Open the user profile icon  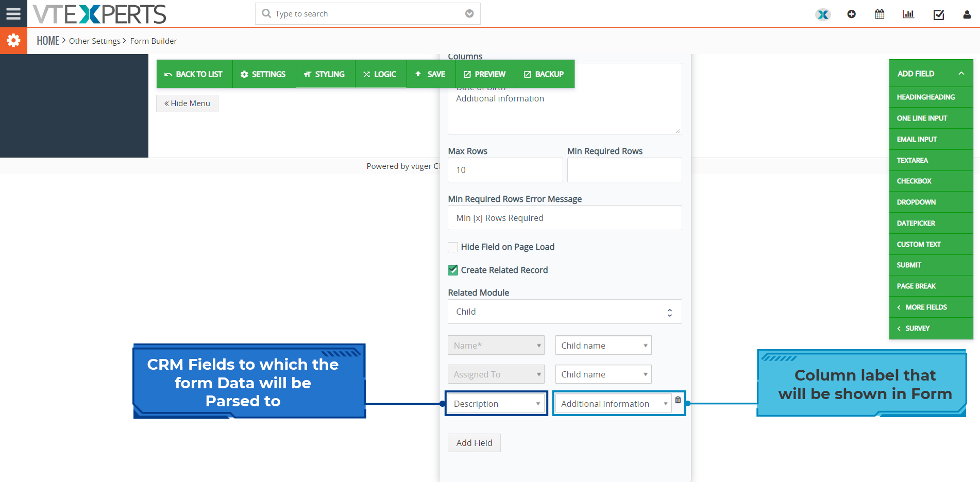(967, 14)
